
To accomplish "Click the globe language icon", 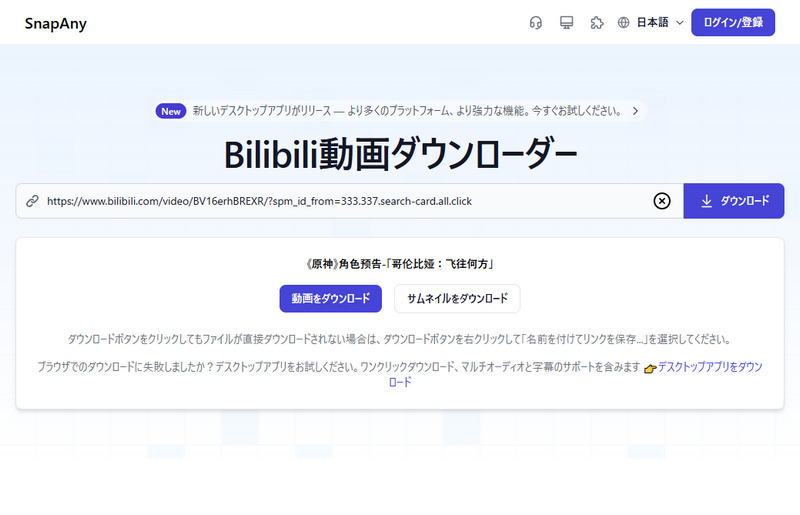I will point(623,22).
